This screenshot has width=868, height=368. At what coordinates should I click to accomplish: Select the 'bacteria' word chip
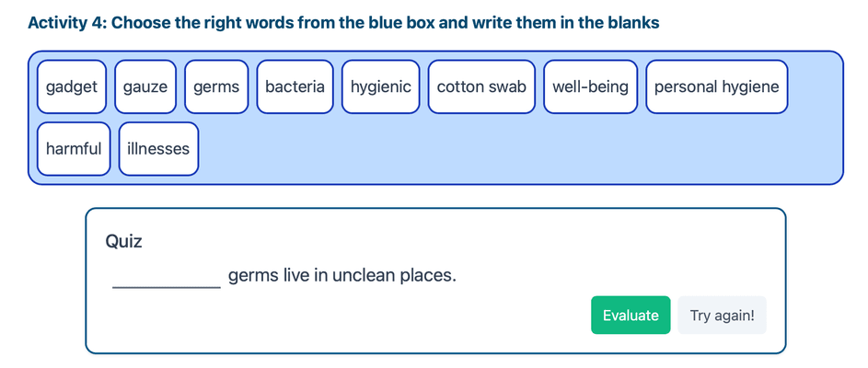(295, 86)
